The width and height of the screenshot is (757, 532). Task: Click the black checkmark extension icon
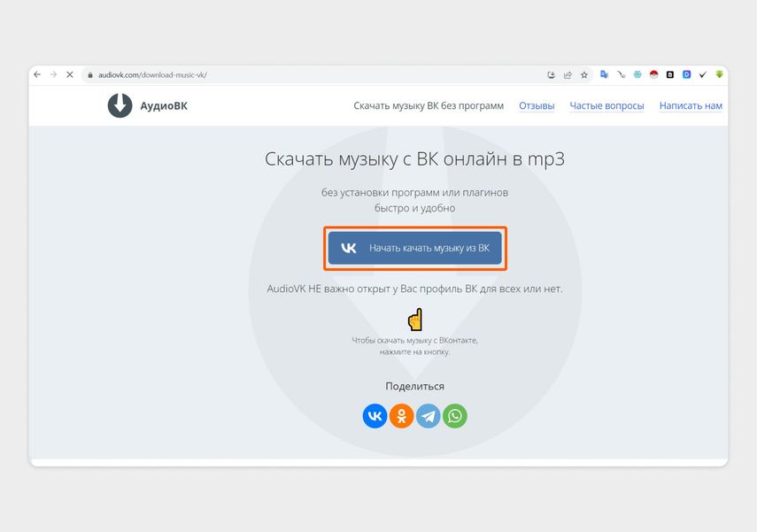[703, 74]
